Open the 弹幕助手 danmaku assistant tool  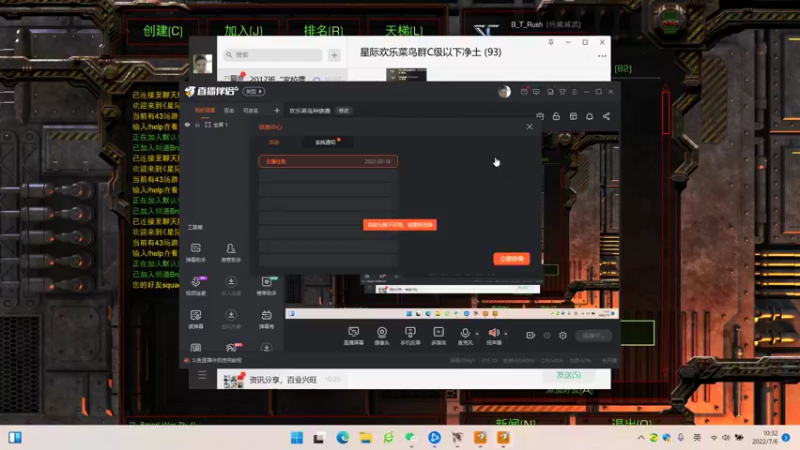coord(196,252)
